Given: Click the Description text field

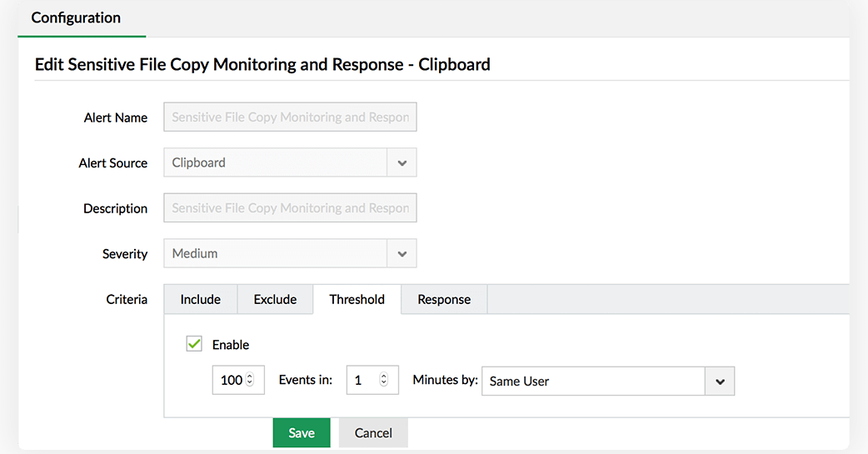Looking at the screenshot, I should click(x=291, y=208).
